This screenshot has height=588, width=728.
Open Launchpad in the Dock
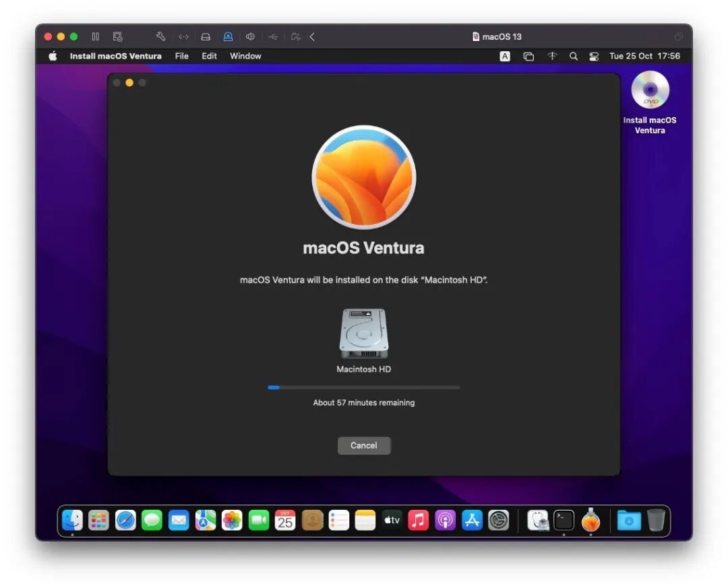[x=99, y=520]
